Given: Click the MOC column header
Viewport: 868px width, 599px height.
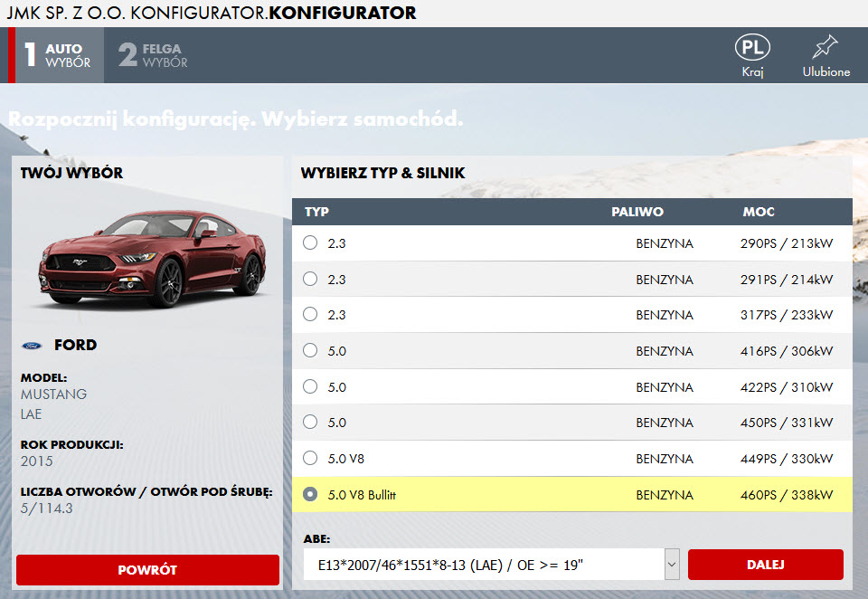Looking at the screenshot, I should pyautogui.click(x=759, y=212).
